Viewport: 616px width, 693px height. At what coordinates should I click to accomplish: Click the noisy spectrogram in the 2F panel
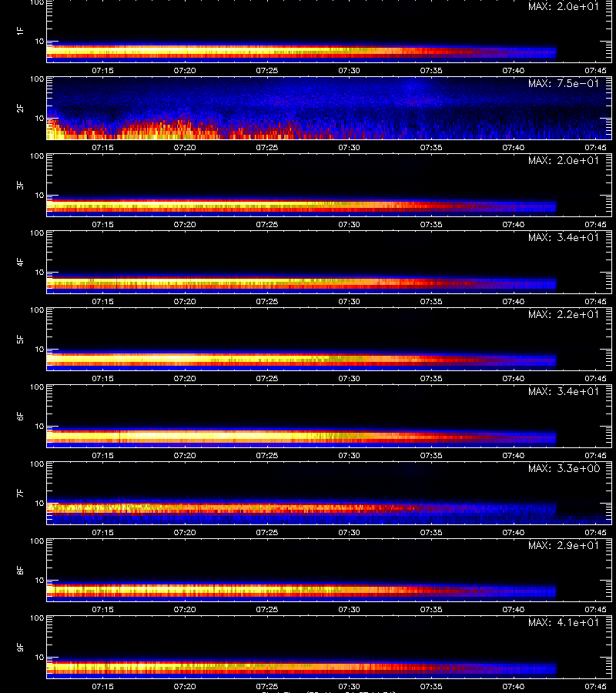click(330, 109)
